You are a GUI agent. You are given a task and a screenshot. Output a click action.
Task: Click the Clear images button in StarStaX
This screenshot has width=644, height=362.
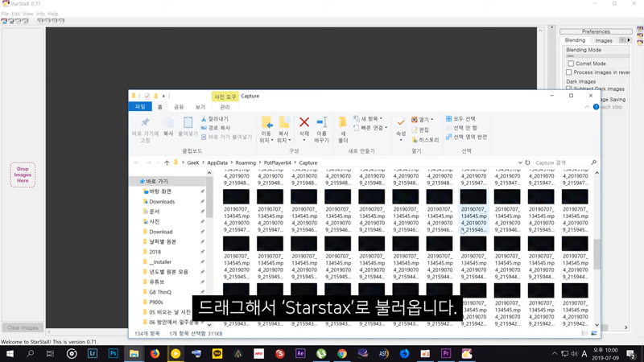coord(23,327)
